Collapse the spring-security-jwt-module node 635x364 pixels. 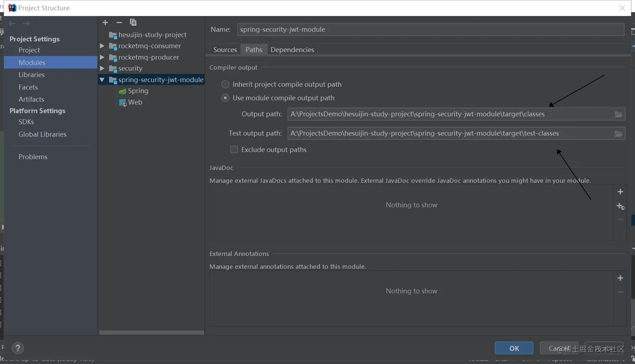[102, 79]
